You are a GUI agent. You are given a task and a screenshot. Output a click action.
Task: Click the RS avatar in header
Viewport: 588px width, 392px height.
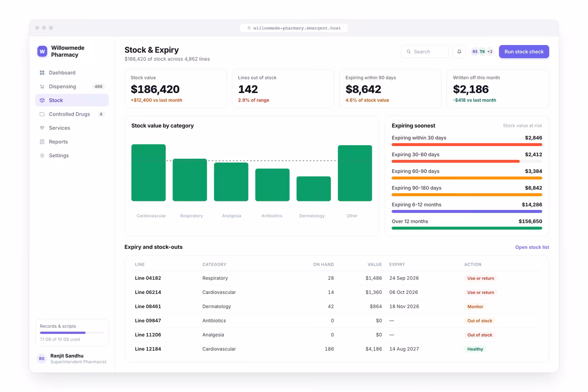[x=475, y=51]
